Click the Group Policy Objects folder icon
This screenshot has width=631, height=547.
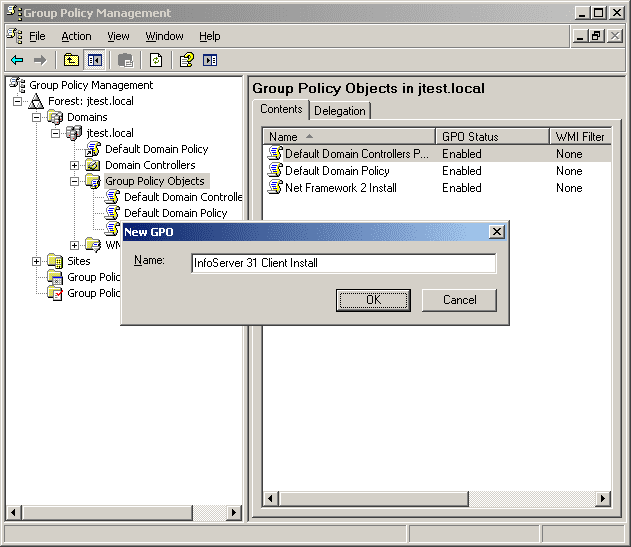coord(93,181)
